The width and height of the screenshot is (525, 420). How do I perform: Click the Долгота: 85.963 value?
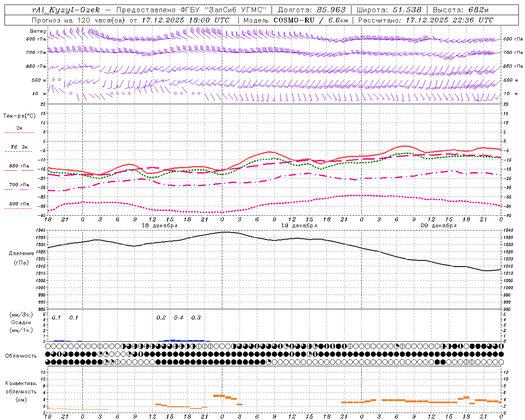coord(312,10)
